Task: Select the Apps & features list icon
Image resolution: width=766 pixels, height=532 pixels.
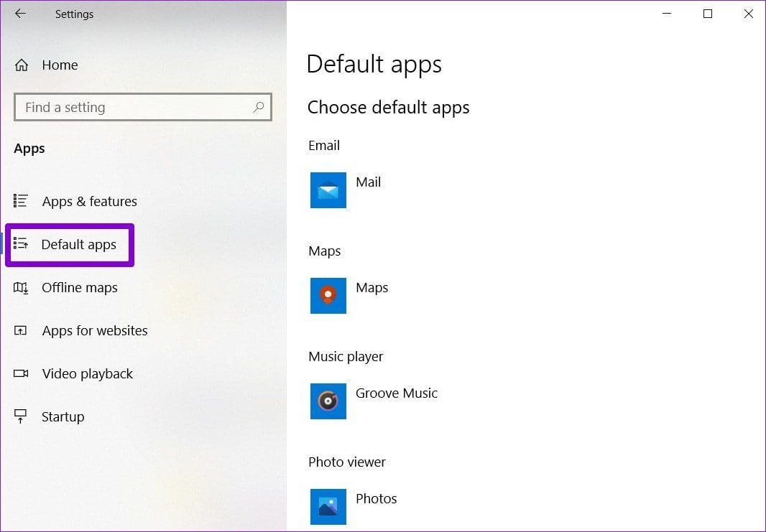Action: pos(21,200)
